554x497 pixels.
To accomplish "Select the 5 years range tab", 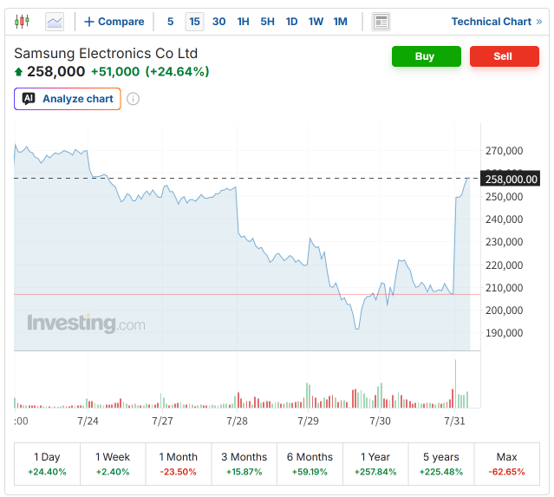I will [441, 464].
